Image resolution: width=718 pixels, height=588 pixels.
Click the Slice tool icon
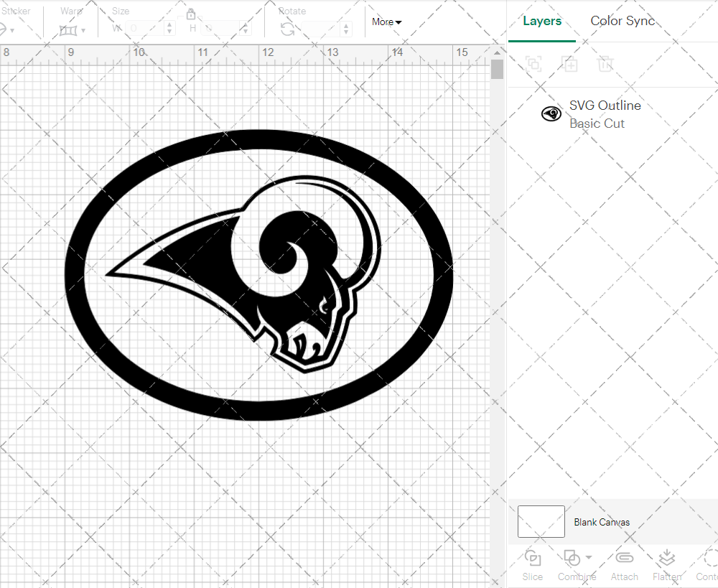pos(533,559)
